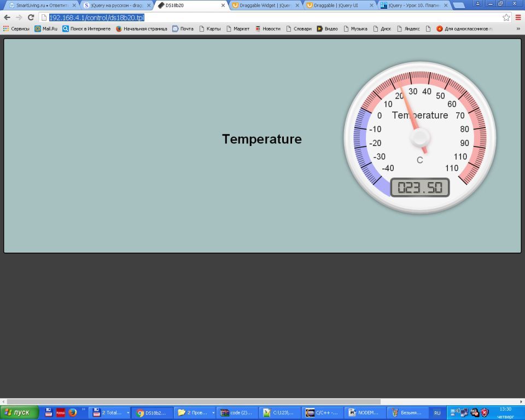
Task: Click the red quick launch icon
Action: 61,413
